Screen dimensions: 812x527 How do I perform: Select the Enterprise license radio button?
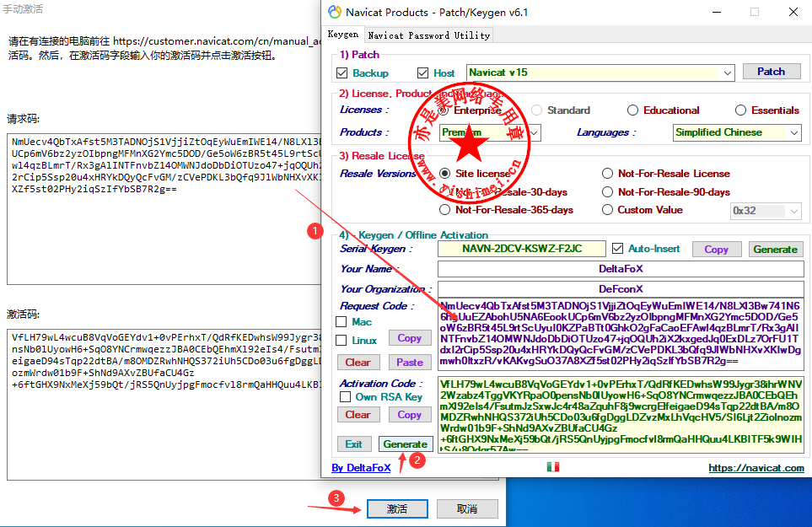(x=444, y=110)
